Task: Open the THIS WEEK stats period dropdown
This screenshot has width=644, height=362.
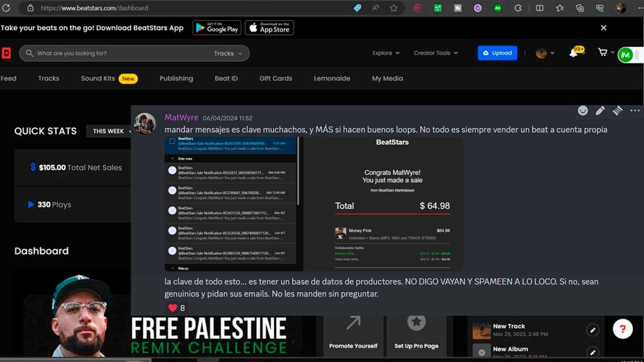Action: (x=109, y=131)
